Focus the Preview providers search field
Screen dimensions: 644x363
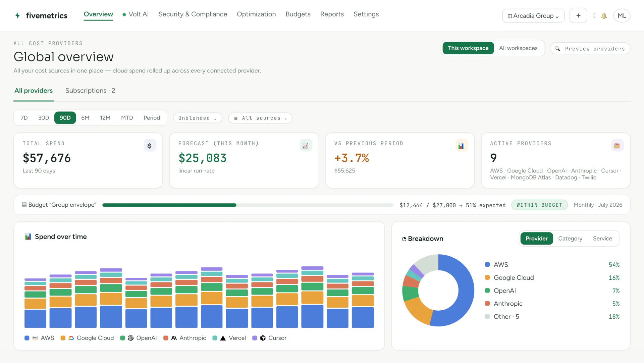click(590, 48)
